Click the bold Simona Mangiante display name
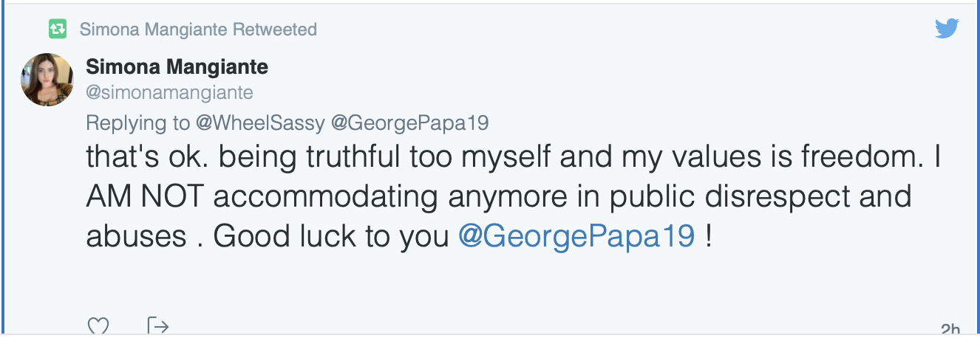Viewport: 980px width, 338px height. coord(177,68)
